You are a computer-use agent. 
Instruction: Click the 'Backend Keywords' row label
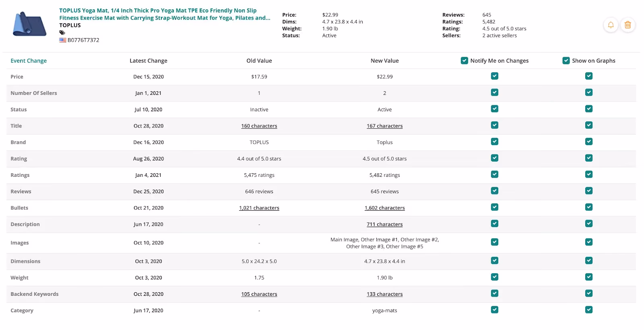coord(35,294)
